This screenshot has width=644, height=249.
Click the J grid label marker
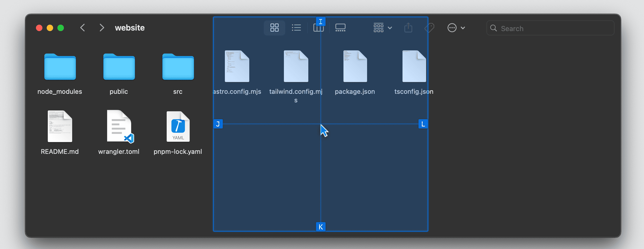(x=218, y=124)
